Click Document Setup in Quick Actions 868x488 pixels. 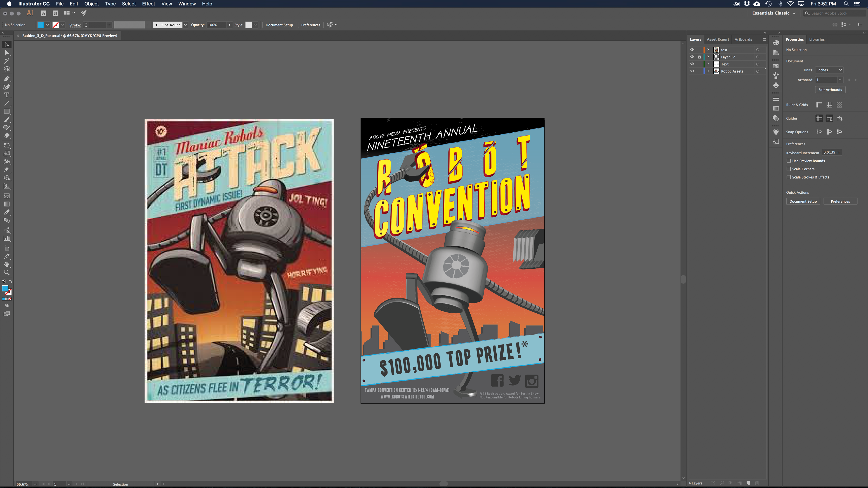803,201
